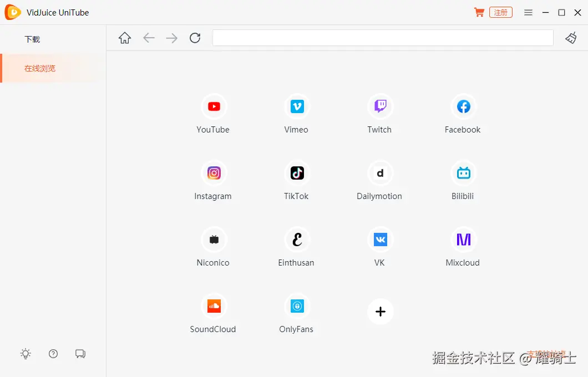Screen dimensions: 588x377
Task: Click the VK text label
Action: [379, 263]
